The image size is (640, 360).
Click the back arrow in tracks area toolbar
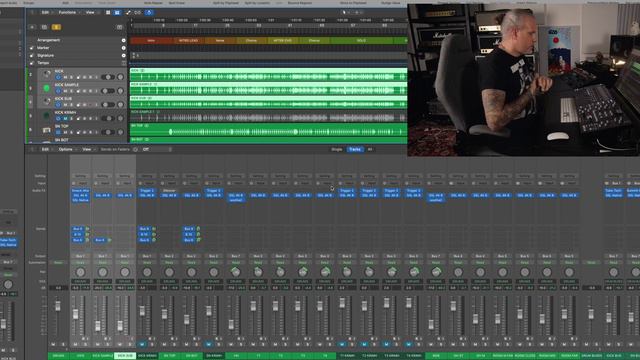32,13
